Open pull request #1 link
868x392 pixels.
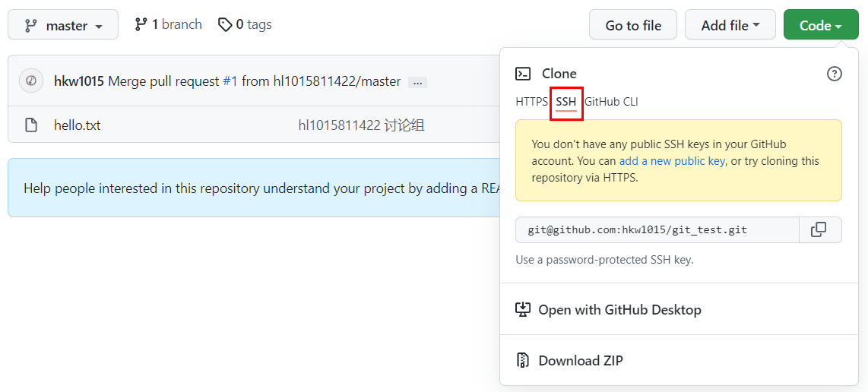[230, 81]
